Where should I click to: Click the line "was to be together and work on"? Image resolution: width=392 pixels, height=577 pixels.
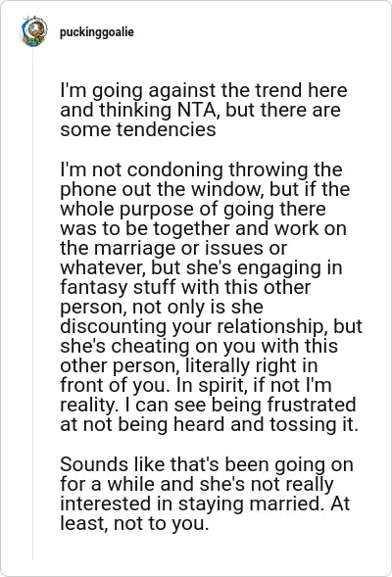click(203, 228)
